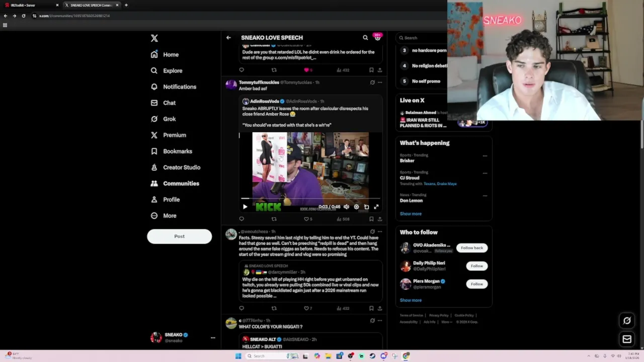Open more options on the weoutcheea post
This screenshot has width=644, height=362.
pyautogui.click(x=380, y=232)
